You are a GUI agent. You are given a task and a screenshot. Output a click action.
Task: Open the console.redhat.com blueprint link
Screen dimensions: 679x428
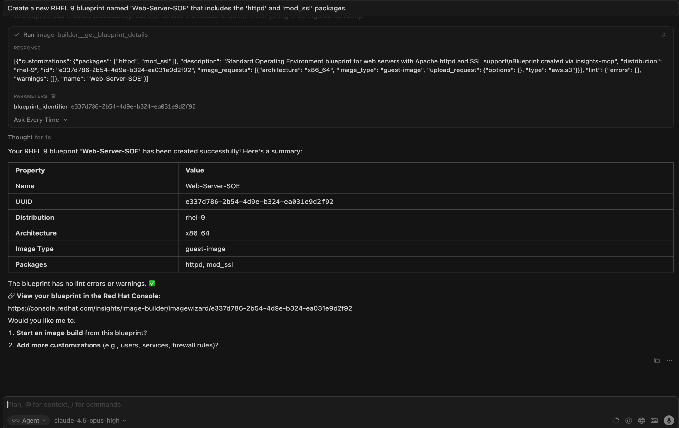click(180, 309)
